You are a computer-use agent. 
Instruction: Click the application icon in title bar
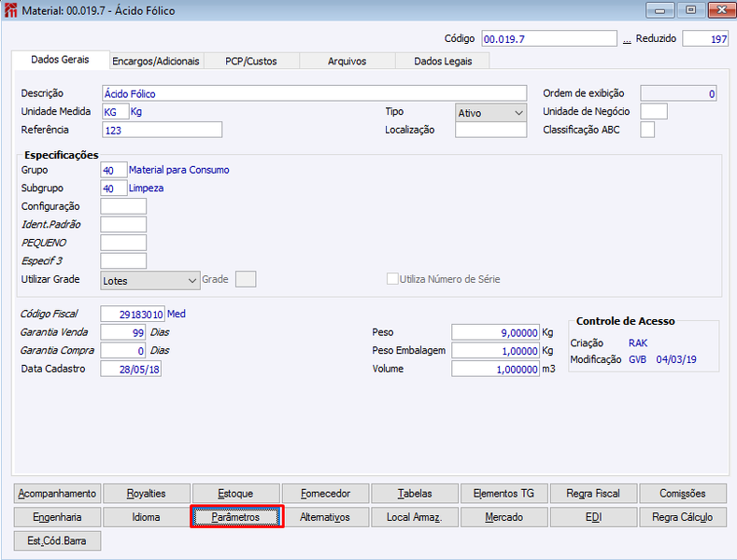coord(10,10)
